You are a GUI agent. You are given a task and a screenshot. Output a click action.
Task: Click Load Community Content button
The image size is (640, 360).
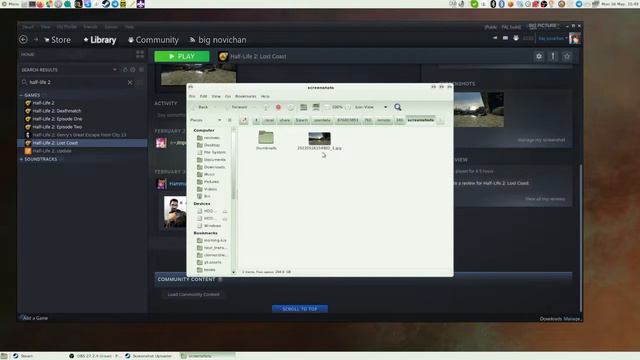pyautogui.click(x=193, y=294)
